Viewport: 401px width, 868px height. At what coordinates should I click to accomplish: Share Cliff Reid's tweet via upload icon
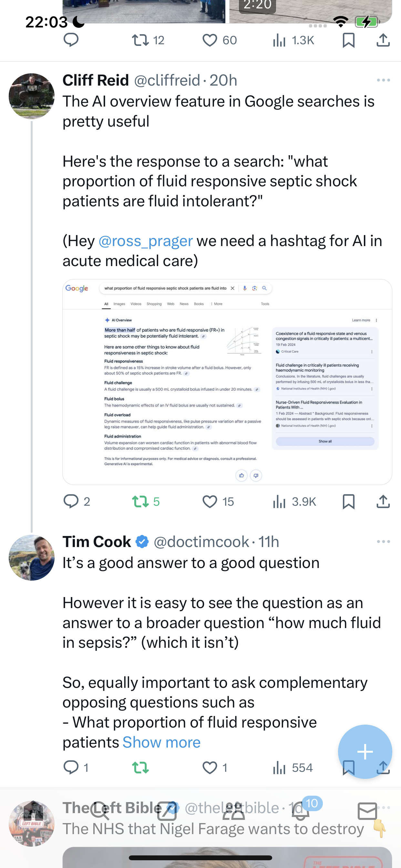383,501
